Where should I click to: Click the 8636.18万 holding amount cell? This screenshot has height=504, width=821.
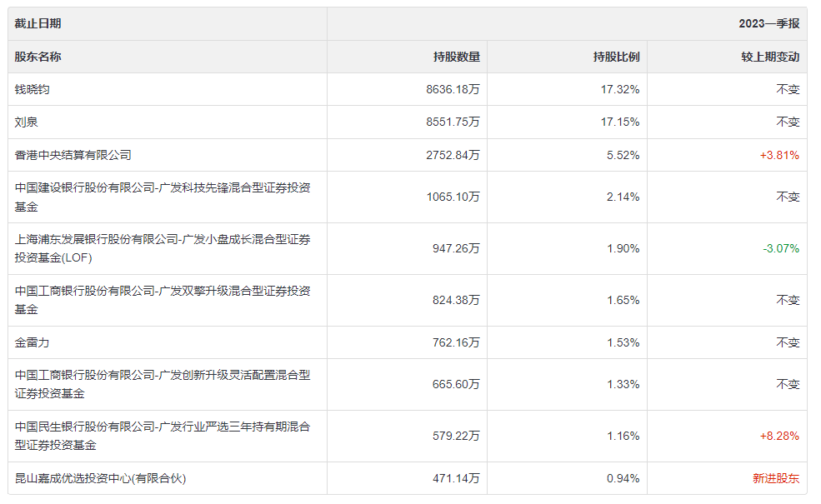[x=453, y=89]
